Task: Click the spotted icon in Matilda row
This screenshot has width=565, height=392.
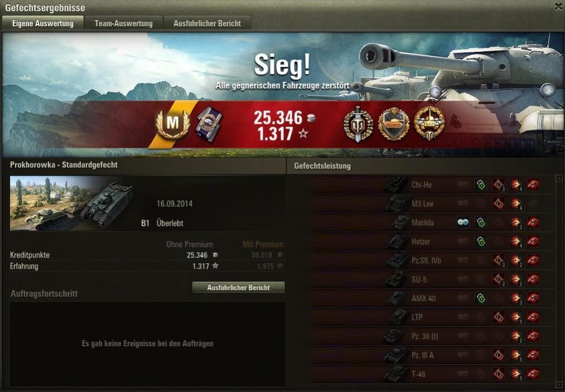Action: click(x=463, y=222)
